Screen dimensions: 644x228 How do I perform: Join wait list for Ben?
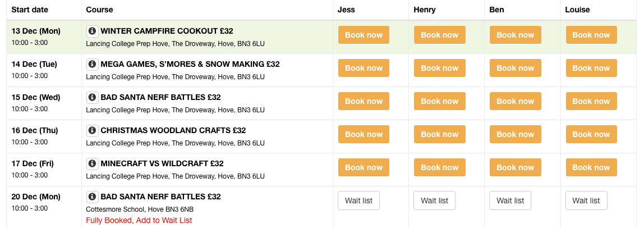[x=510, y=200]
